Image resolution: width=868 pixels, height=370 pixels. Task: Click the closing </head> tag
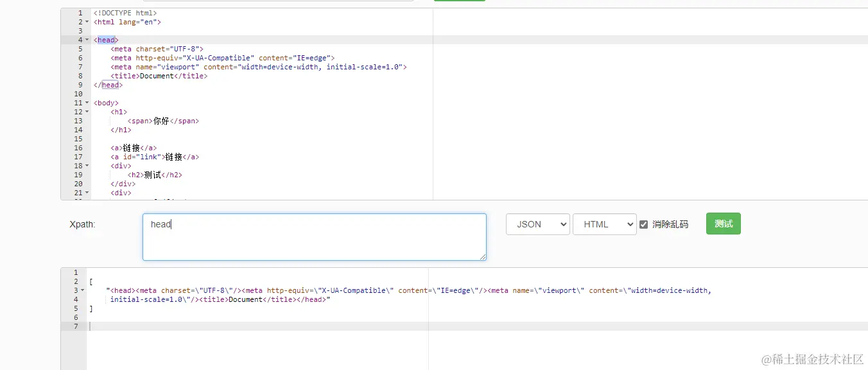pos(108,85)
